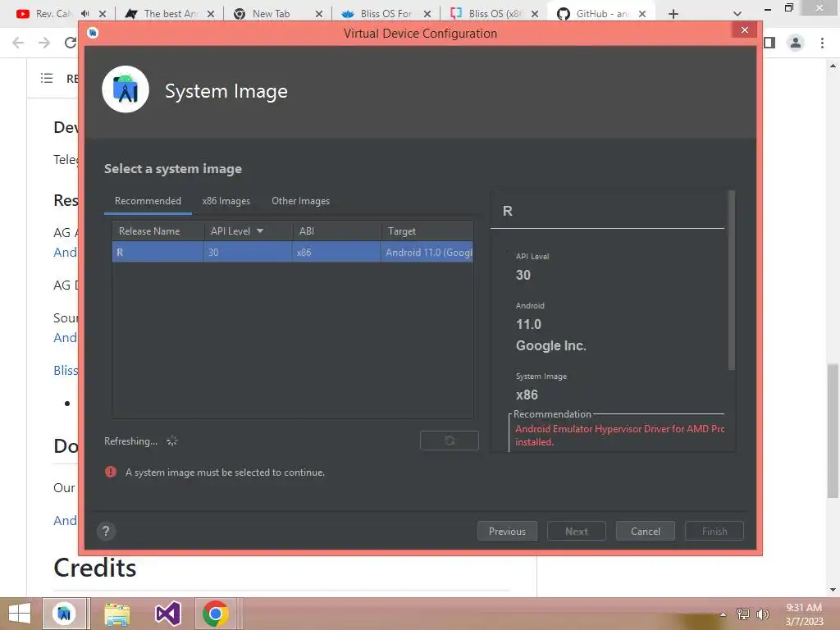Select the x86 ABI cell

[337, 253]
